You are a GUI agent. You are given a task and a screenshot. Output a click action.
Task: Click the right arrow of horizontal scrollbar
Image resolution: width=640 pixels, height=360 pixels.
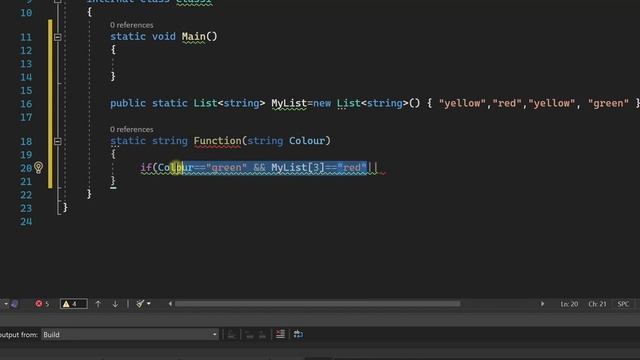point(542,304)
